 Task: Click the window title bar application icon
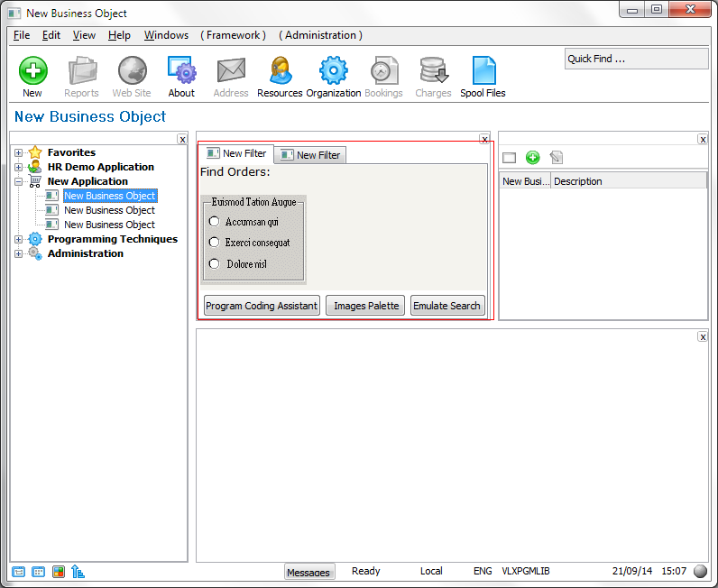(14, 14)
